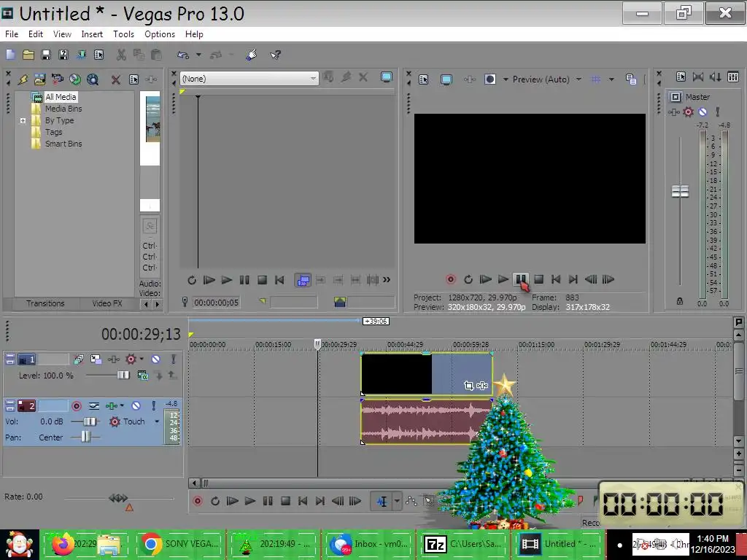747x560 pixels.
Task: Open Project Video Properties icon in preview
Action: click(x=424, y=79)
